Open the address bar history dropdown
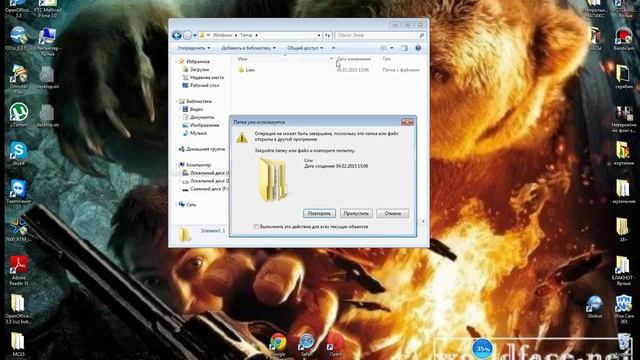The image size is (640, 360). [x=319, y=36]
